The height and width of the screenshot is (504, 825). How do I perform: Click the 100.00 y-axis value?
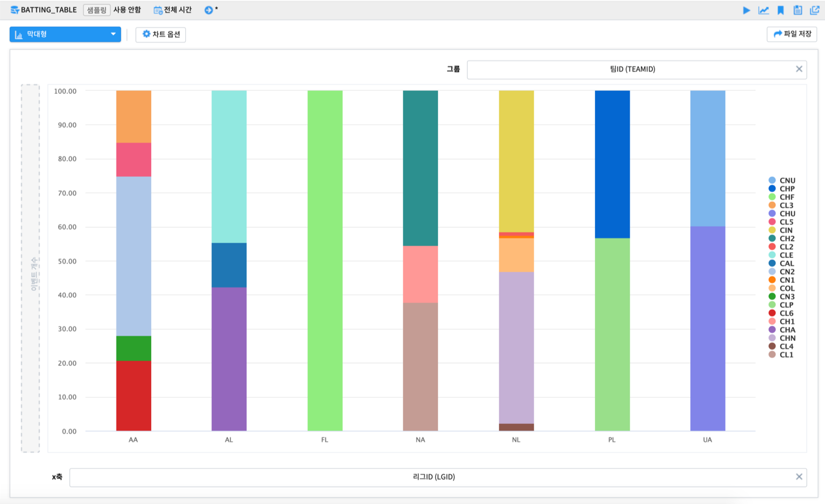point(65,91)
